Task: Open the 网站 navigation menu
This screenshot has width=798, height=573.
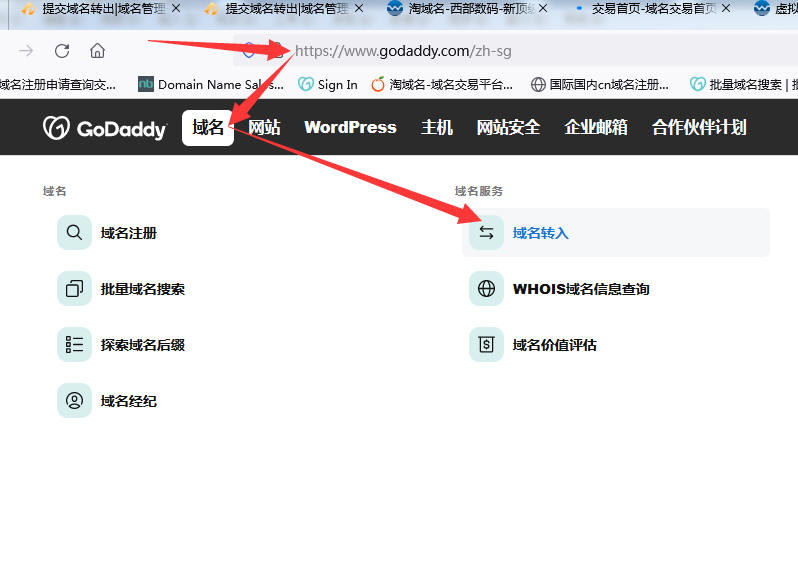Action: pyautogui.click(x=264, y=128)
